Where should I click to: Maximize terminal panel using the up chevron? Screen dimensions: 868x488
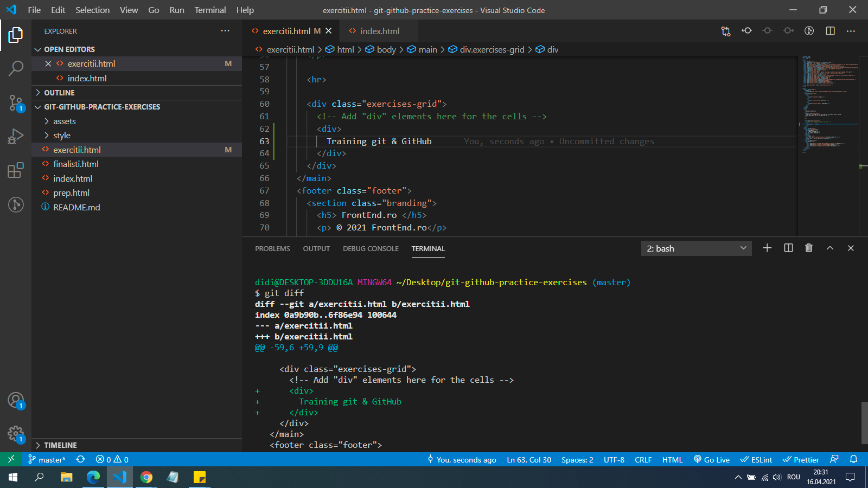830,248
